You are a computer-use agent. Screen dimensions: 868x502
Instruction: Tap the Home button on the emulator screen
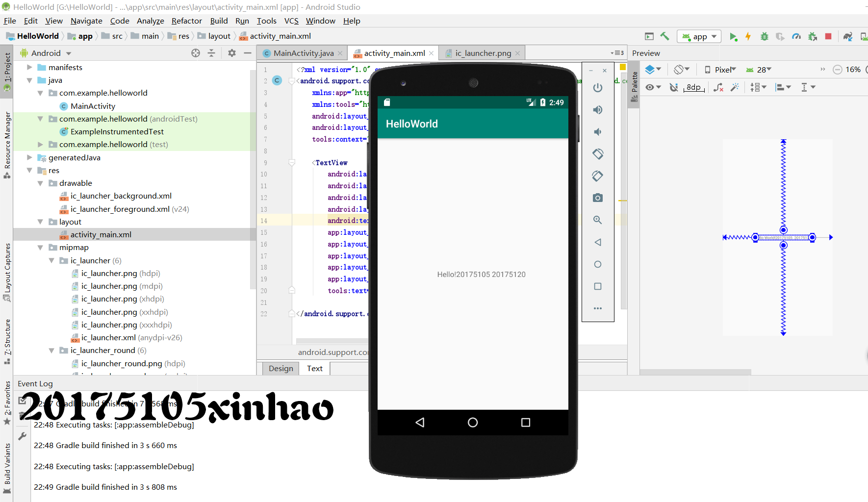point(473,422)
